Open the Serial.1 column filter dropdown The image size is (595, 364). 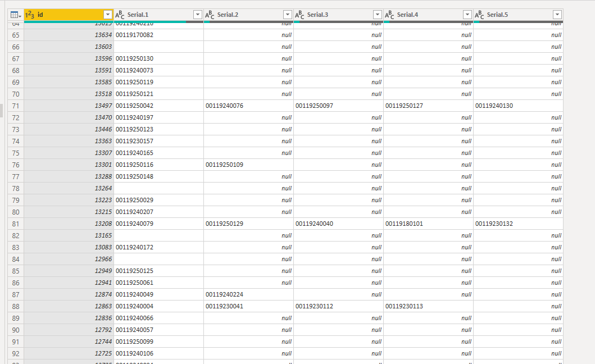[x=198, y=15]
